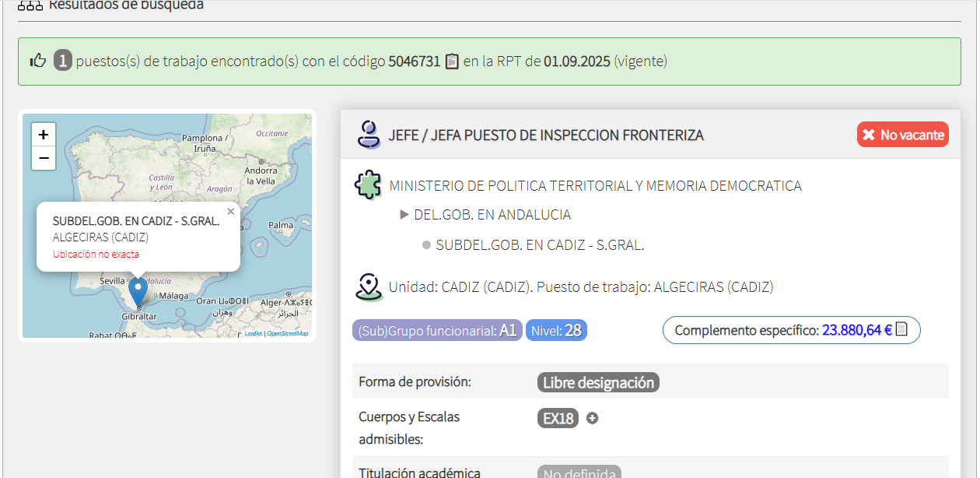Click the EX18 body code badge
This screenshot has height=478, width=980.
coord(558,419)
